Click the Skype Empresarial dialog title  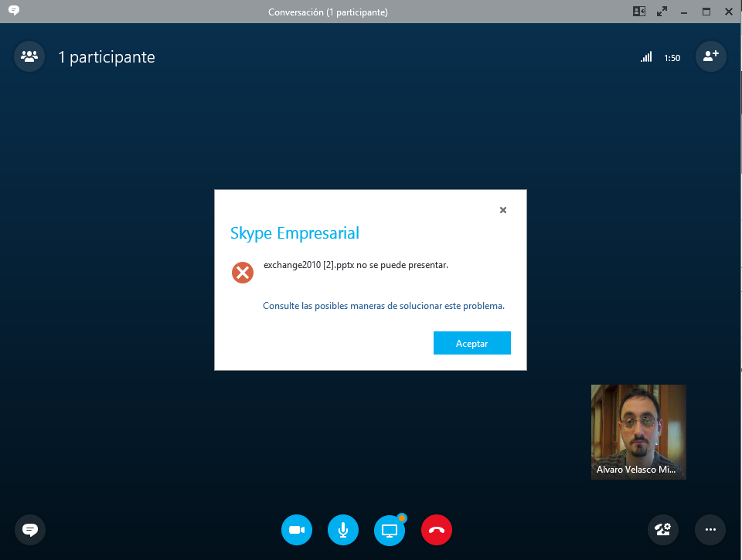[294, 233]
